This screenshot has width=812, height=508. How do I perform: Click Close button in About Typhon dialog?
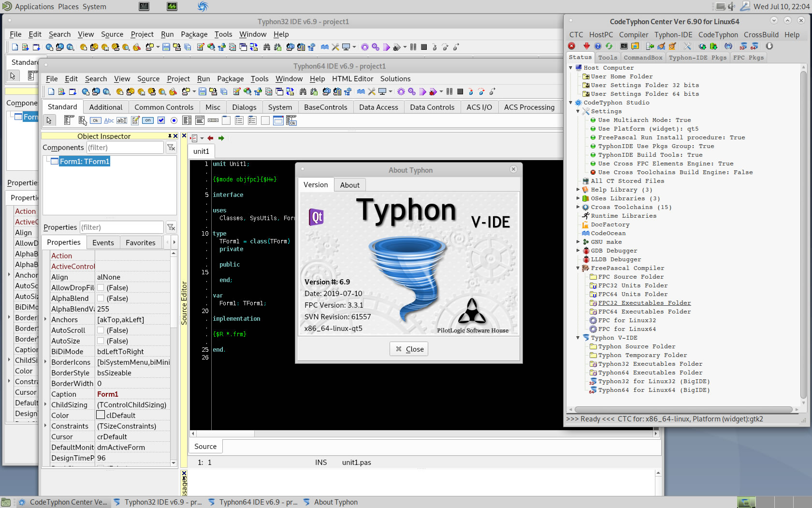(409, 349)
